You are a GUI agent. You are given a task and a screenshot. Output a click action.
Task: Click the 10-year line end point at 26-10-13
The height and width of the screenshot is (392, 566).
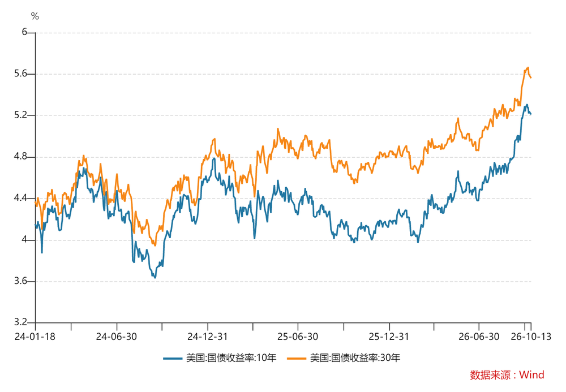(x=531, y=114)
